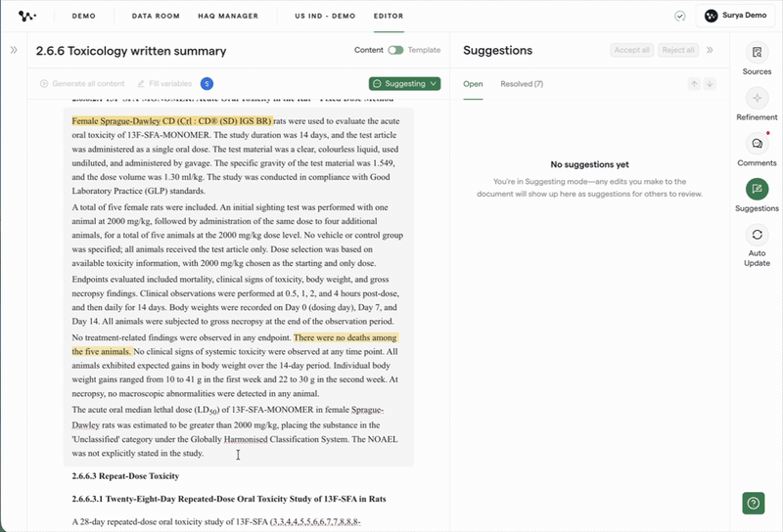The height and width of the screenshot is (532, 783).
Task: Click the Auto Update icon
Action: tap(757, 235)
